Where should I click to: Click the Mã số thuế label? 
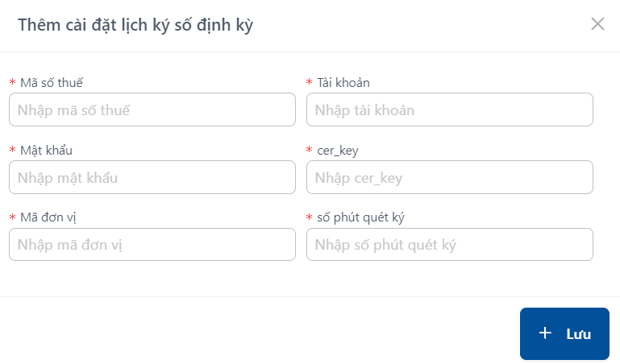click(52, 82)
